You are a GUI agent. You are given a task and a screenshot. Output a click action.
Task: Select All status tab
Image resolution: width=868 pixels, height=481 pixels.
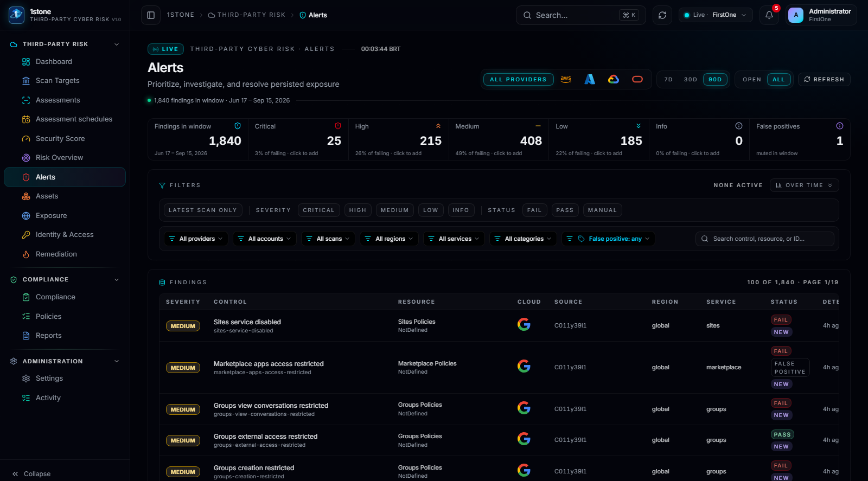(779, 79)
